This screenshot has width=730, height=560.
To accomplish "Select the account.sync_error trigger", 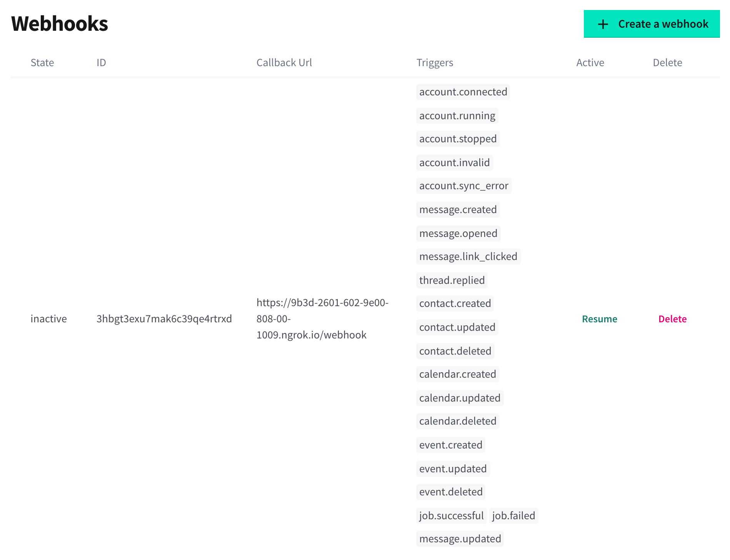I will (x=463, y=186).
